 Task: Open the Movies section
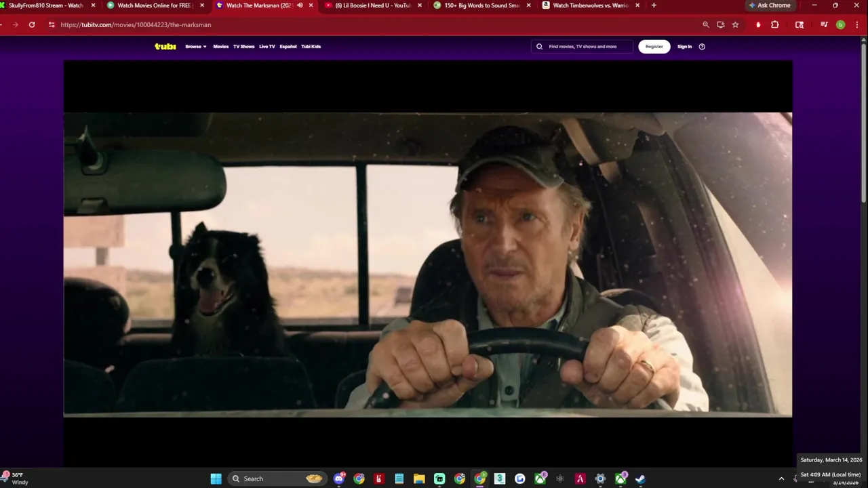[x=221, y=47]
